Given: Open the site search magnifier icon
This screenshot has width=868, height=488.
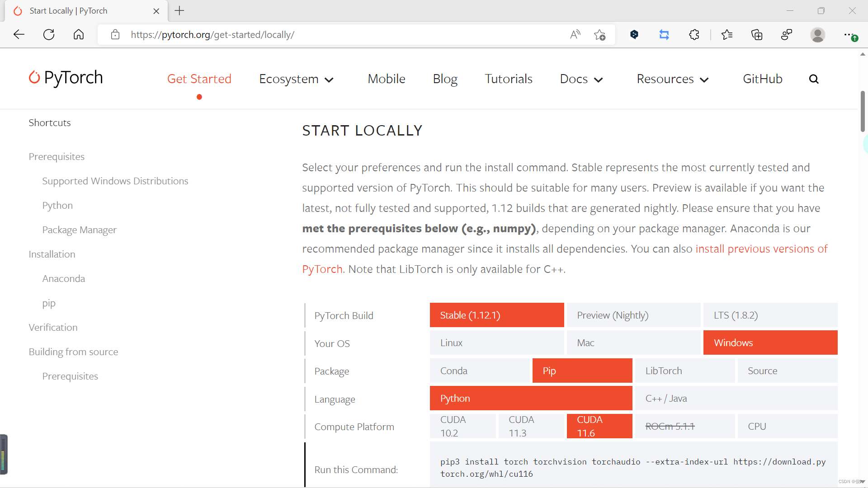Looking at the screenshot, I should pyautogui.click(x=814, y=79).
